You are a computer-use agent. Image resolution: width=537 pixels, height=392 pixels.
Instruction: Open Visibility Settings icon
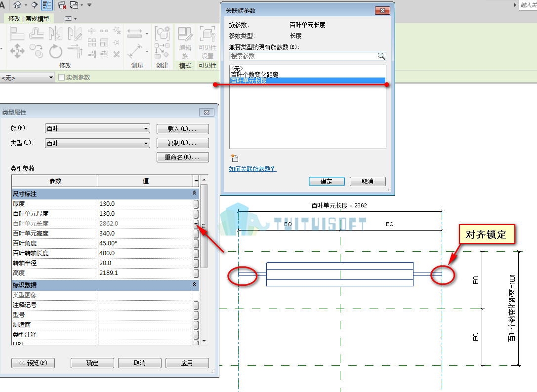207,42
